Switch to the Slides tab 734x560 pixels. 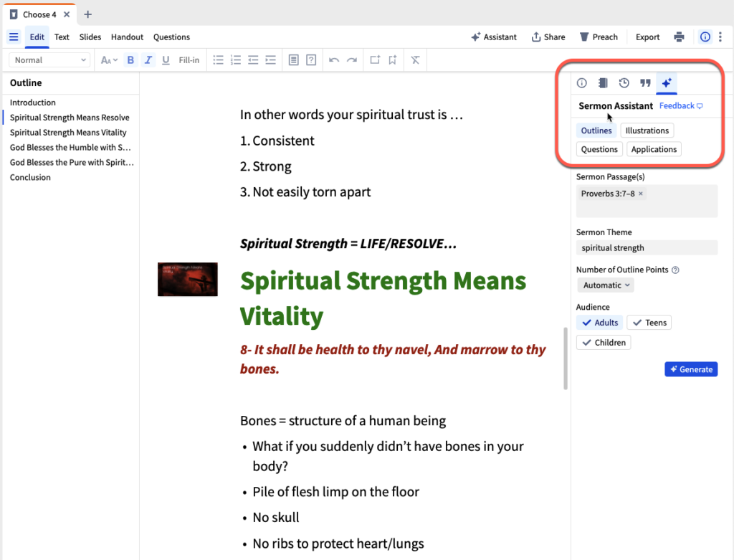(x=90, y=37)
